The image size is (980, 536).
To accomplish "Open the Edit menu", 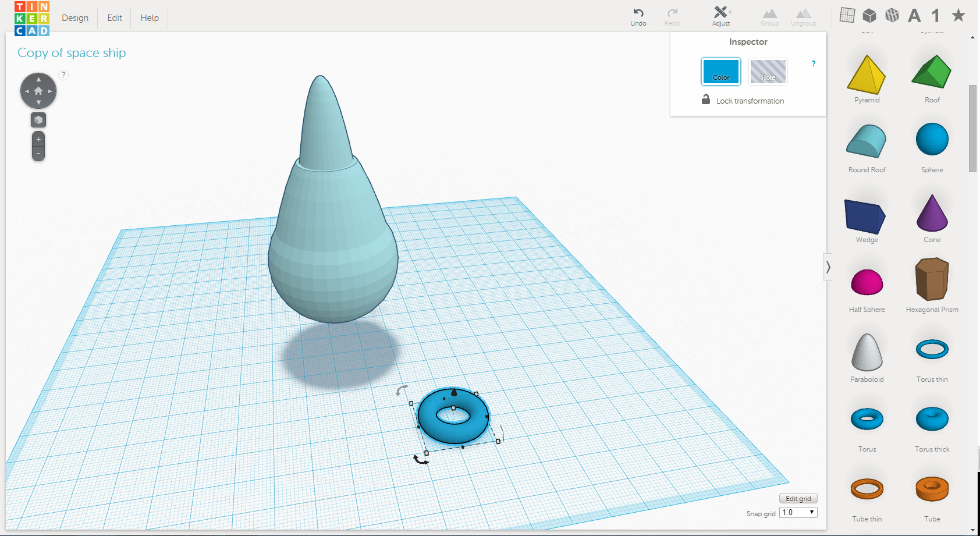I will (115, 18).
